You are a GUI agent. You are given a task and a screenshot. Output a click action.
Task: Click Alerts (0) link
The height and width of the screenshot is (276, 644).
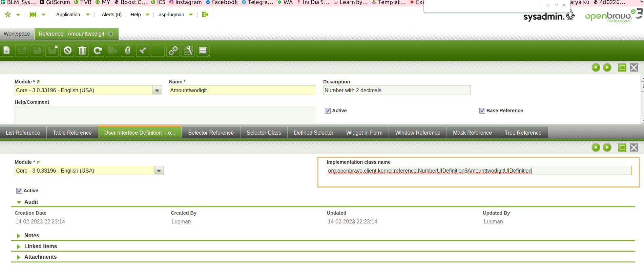click(x=111, y=15)
